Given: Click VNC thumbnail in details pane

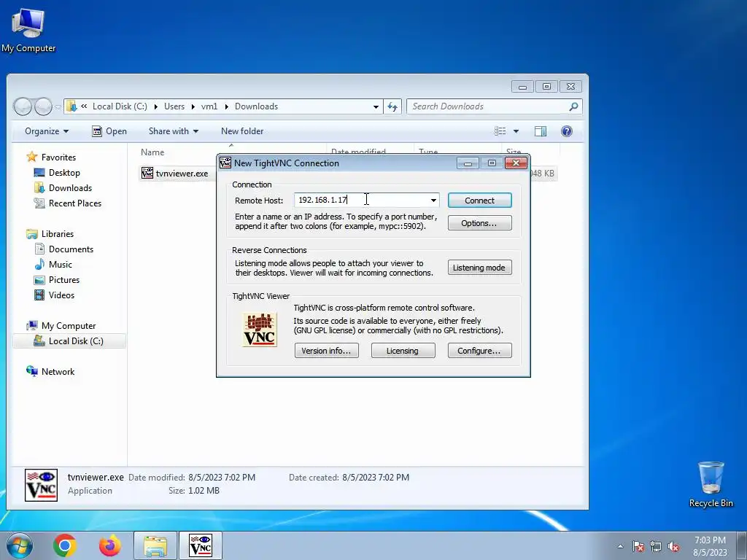Looking at the screenshot, I should click(41, 485).
